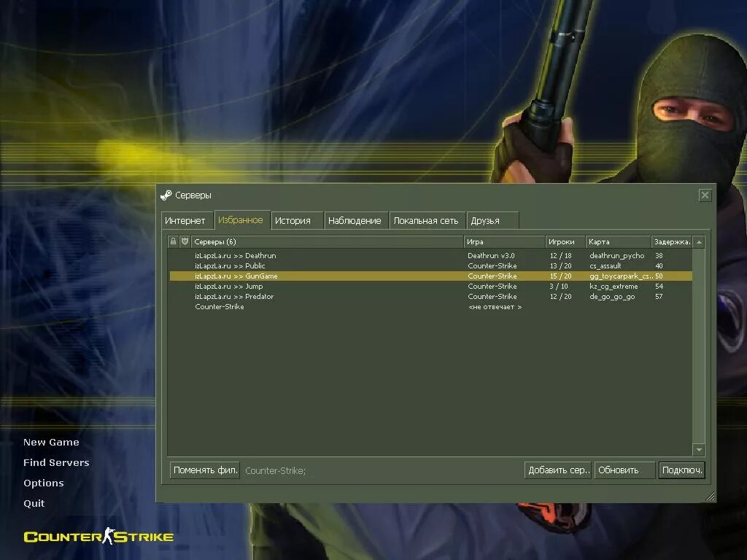Select the Избранное tab
The image size is (747, 560).
click(x=242, y=220)
